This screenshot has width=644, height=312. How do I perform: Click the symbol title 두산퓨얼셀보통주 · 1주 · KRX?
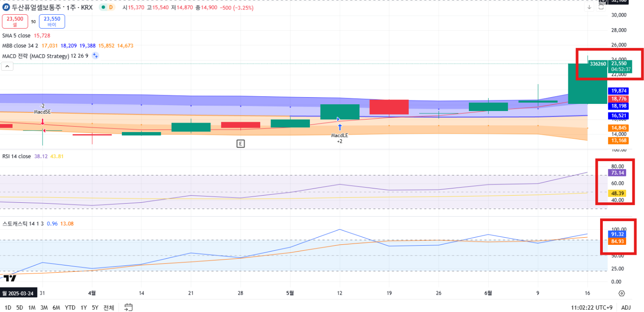(x=52, y=7)
